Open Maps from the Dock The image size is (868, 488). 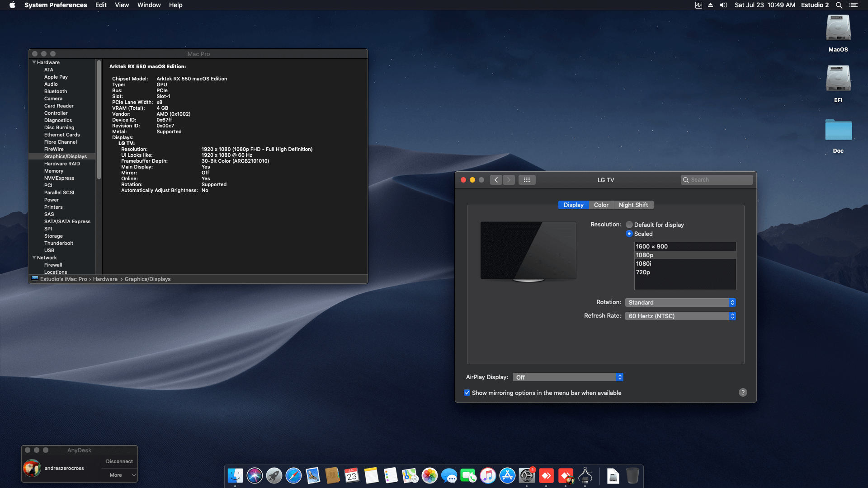(x=410, y=476)
